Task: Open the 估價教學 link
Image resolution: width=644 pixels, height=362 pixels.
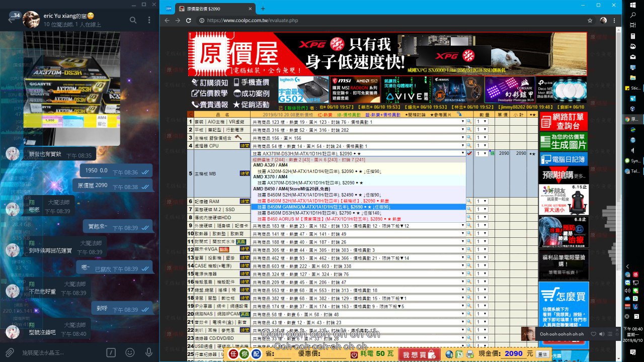Action: pos(210,94)
